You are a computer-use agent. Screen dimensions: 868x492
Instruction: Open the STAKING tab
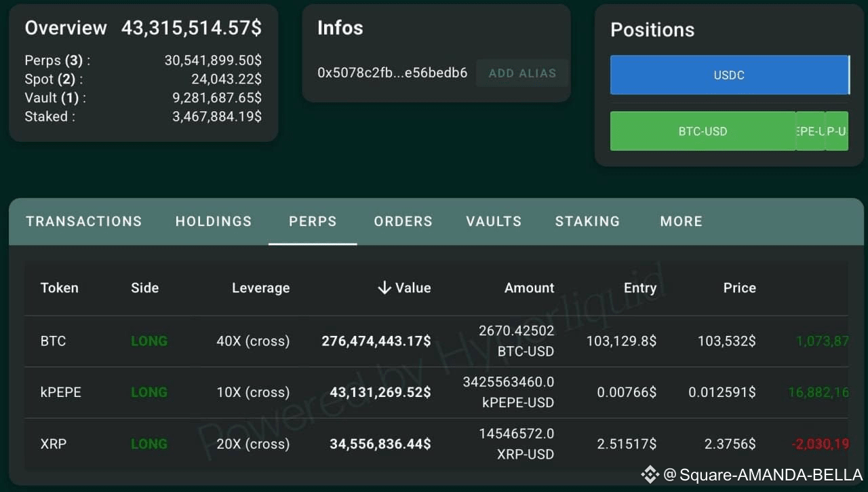[587, 221]
